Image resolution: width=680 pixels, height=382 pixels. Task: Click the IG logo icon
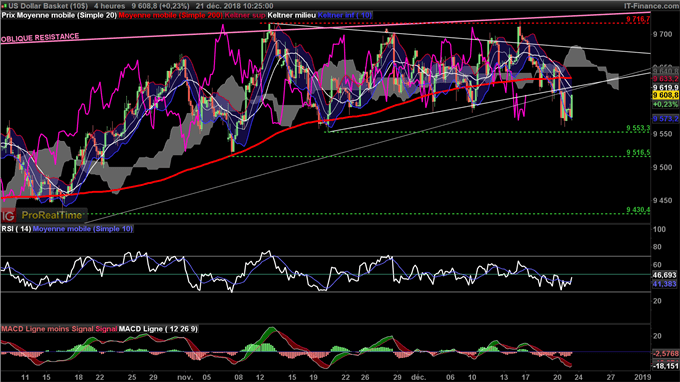8,215
